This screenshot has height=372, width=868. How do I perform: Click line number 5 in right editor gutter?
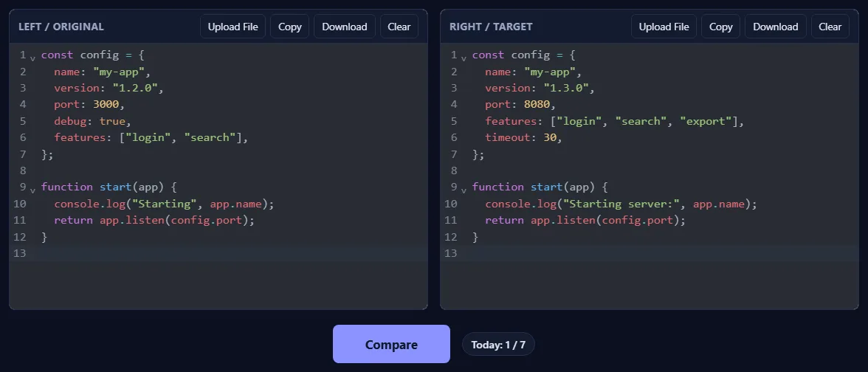(453, 121)
